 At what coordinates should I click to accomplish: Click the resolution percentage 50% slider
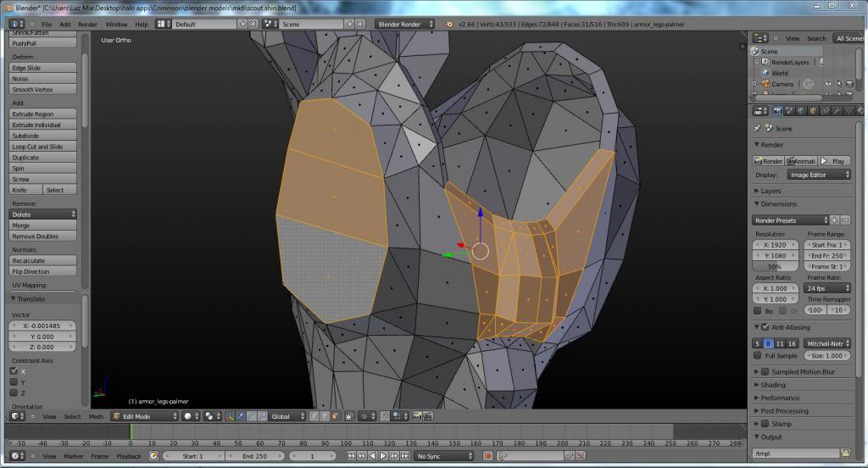click(x=775, y=267)
